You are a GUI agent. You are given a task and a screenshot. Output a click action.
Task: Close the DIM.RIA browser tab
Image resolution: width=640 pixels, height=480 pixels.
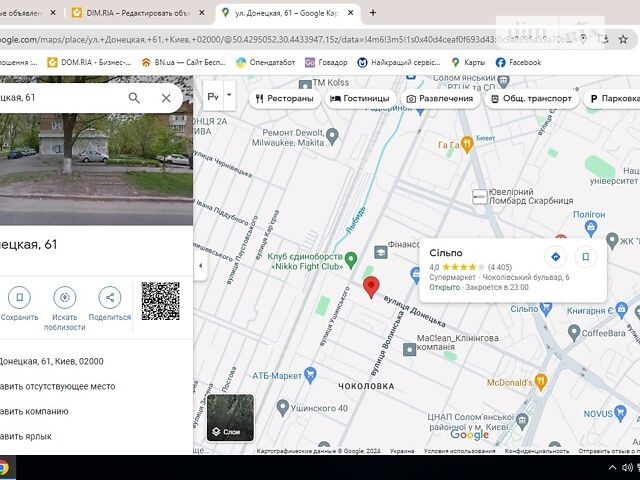(x=202, y=13)
